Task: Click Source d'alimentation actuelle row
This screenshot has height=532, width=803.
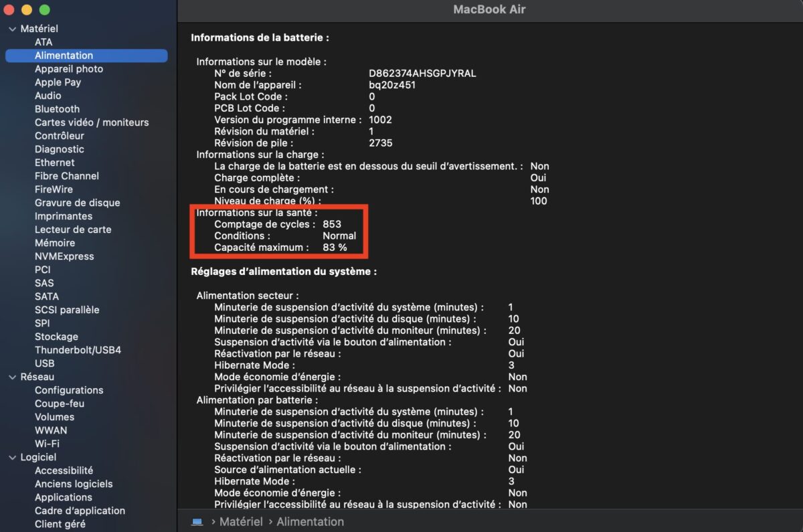Action: [369, 470]
